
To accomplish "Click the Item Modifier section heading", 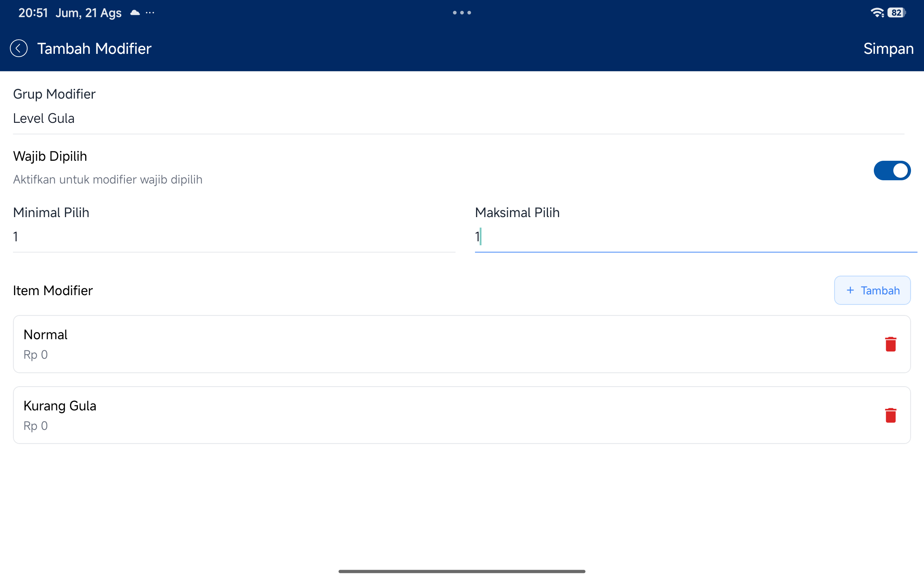I will pos(53,290).
